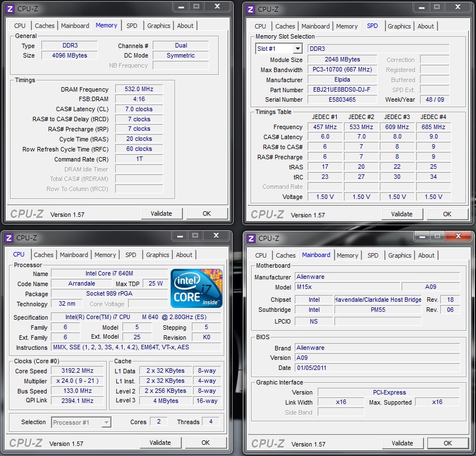Click the Part Number field EBJ21UE8BDS0-DJ-F
The height and width of the screenshot is (456, 476).
click(342, 90)
